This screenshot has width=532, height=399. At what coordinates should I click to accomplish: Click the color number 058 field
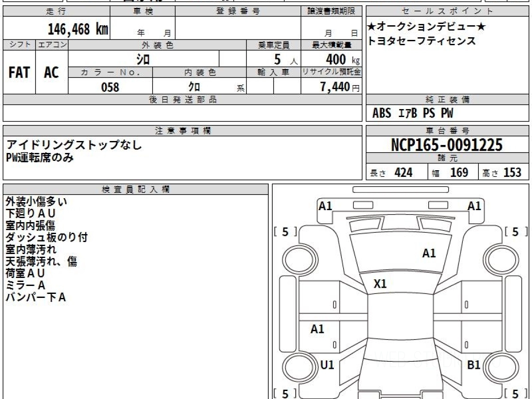point(110,87)
